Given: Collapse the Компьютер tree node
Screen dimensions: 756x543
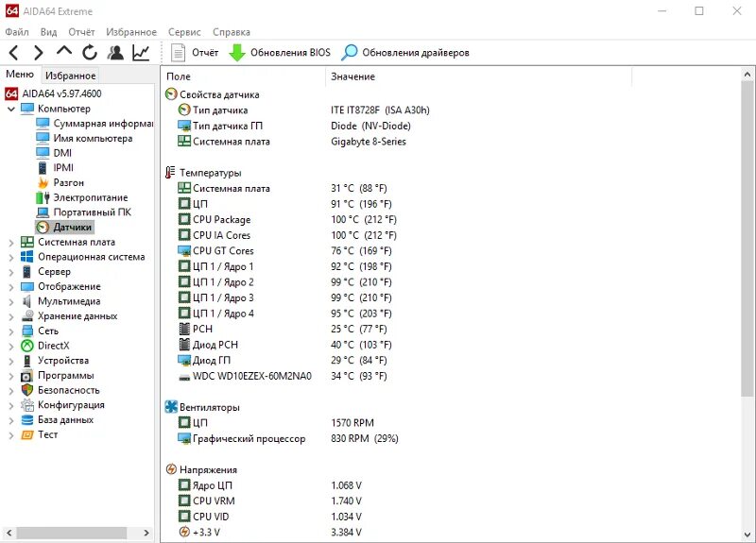Looking at the screenshot, I should click(11, 109).
